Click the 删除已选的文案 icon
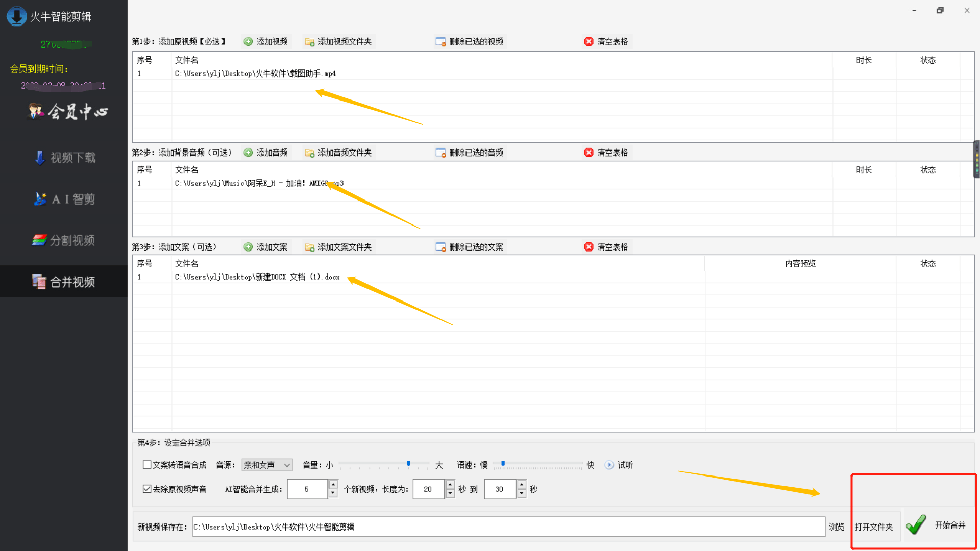The height and width of the screenshot is (551, 980). point(440,247)
